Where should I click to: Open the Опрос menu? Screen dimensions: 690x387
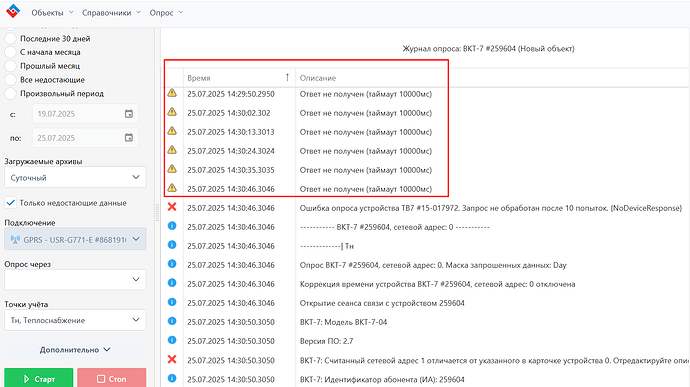[x=166, y=13]
